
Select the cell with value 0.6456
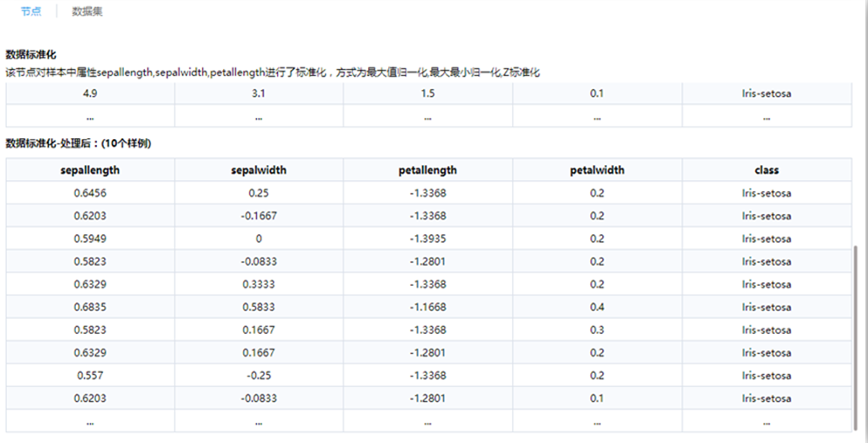pos(90,193)
